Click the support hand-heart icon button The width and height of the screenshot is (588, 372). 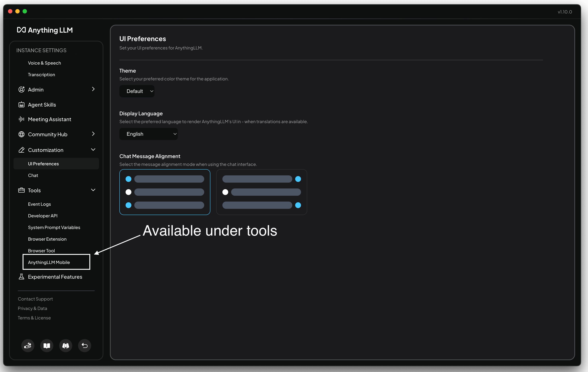pos(28,345)
